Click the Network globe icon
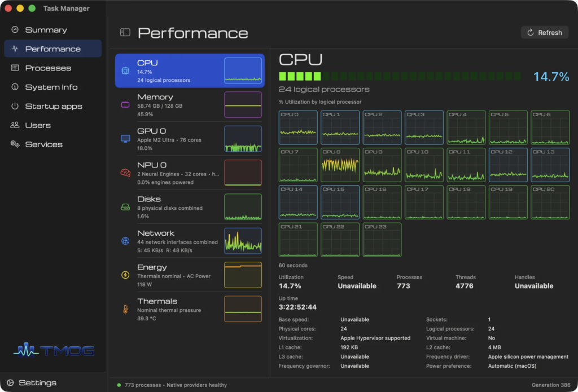Screen dimensions: 578x392 click(x=125, y=241)
